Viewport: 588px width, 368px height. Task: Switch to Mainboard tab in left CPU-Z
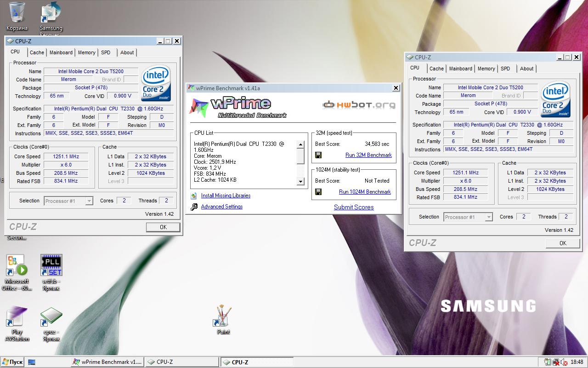point(61,52)
